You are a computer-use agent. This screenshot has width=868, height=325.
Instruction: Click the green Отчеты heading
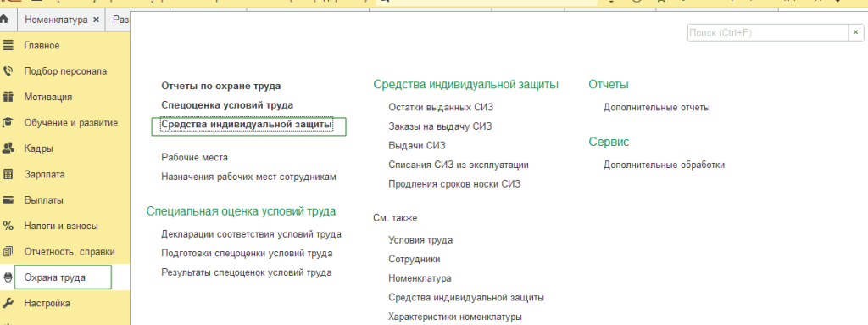(x=609, y=84)
